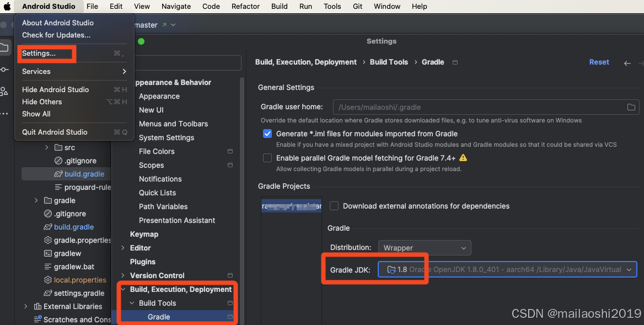The image size is (644, 325).
Task: Click JDK folder icon in Gradle JDK field
Action: pyautogui.click(x=391, y=270)
